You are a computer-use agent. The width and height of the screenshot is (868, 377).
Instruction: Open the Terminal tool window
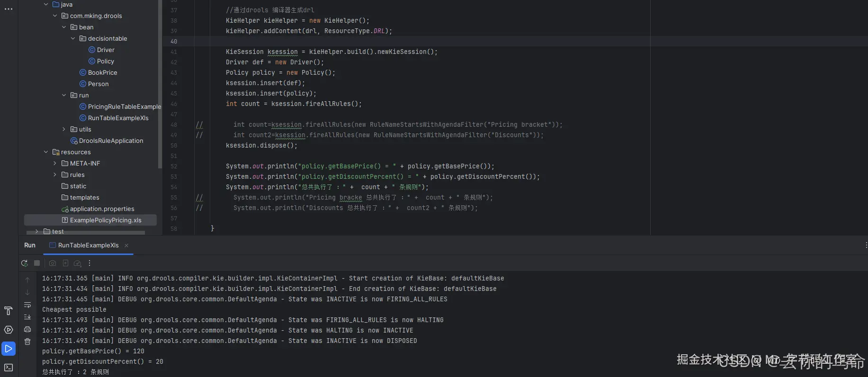pyautogui.click(x=9, y=368)
